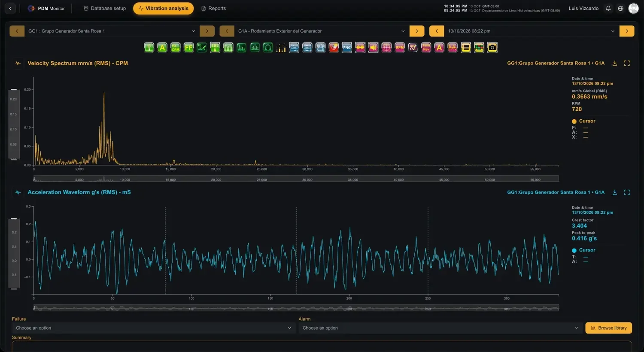Image resolution: width=644 pixels, height=352 pixels.
Task: Open the G1A Rodamiento Exterior point dropdown
Action: (322, 31)
